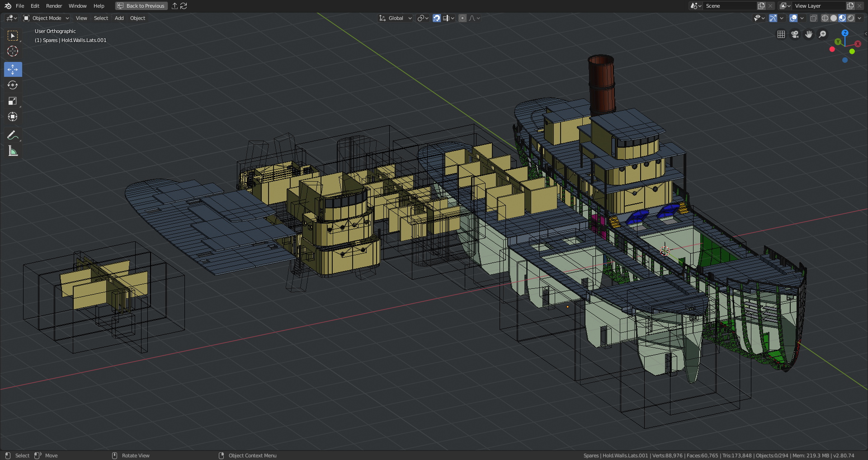Image resolution: width=868 pixels, height=460 pixels.
Task: Toggle X-ray transparency display
Action: [813, 18]
